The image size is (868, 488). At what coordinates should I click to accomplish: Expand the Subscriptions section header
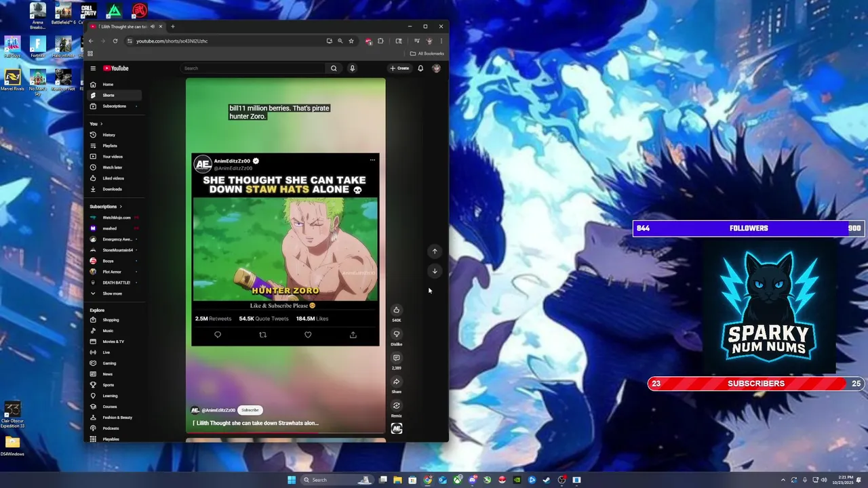(x=106, y=207)
